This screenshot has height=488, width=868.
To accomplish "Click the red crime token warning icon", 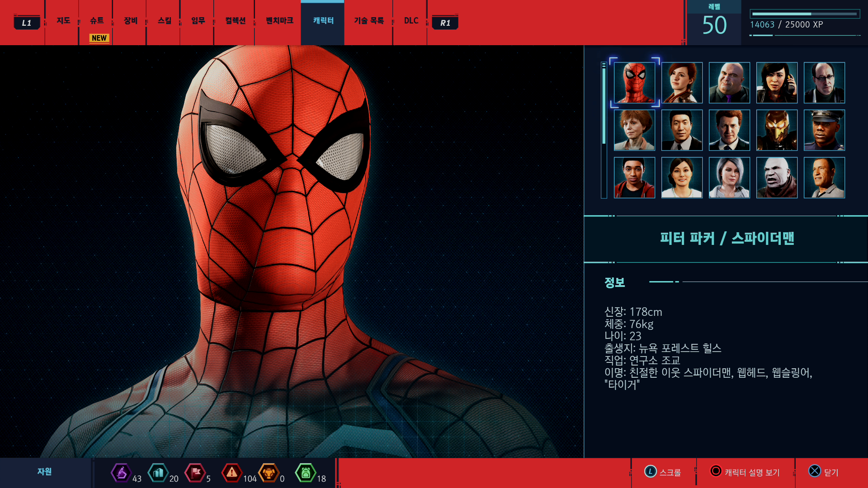I will pyautogui.click(x=231, y=473).
